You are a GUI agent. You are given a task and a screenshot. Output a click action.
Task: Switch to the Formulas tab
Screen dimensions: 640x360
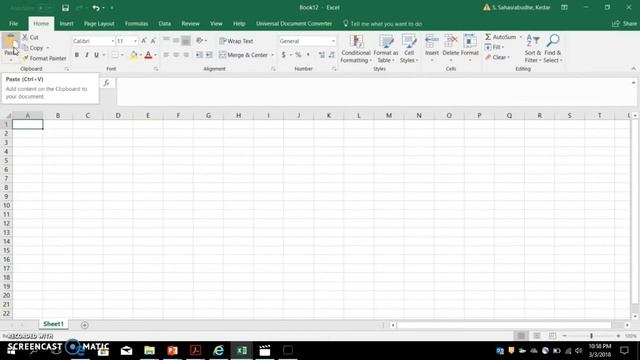(136, 24)
